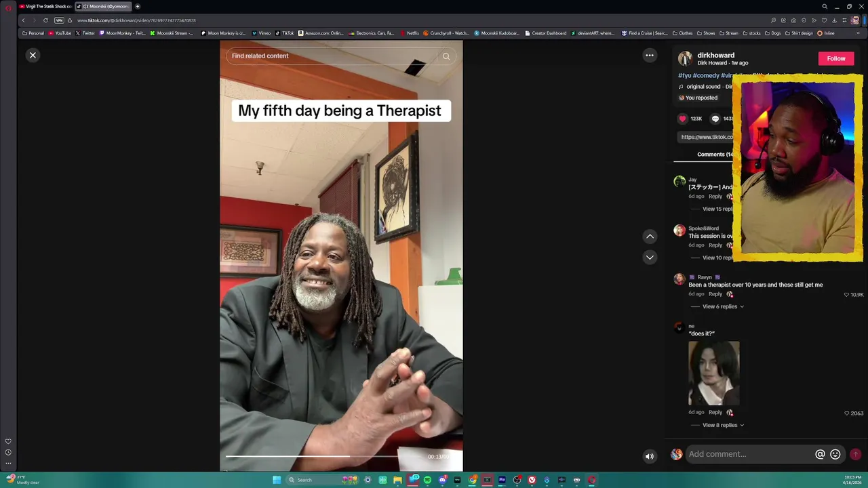868x488 pixels.
Task: Open a new browser tab with the plus button
Action: 138,6
